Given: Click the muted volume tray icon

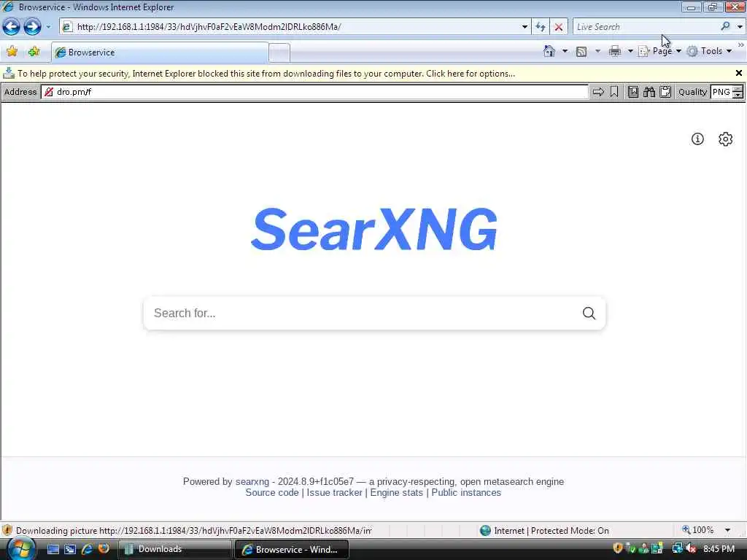Looking at the screenshot, I should tap(690, 549).
